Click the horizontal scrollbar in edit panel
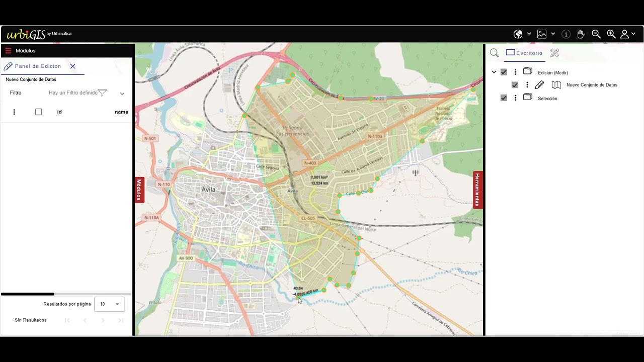 coord(27,294)
